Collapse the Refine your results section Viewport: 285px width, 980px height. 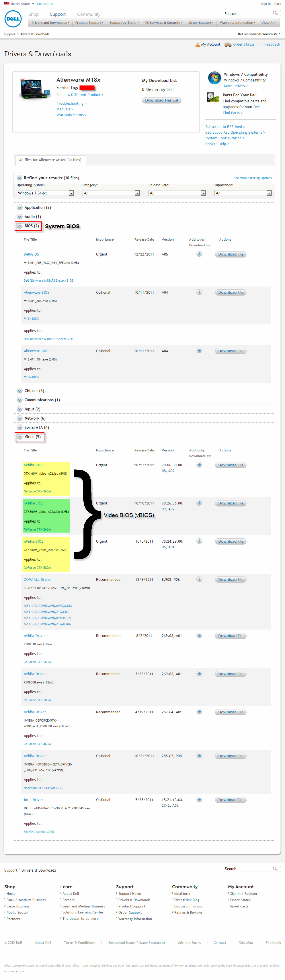coord(19,178)
